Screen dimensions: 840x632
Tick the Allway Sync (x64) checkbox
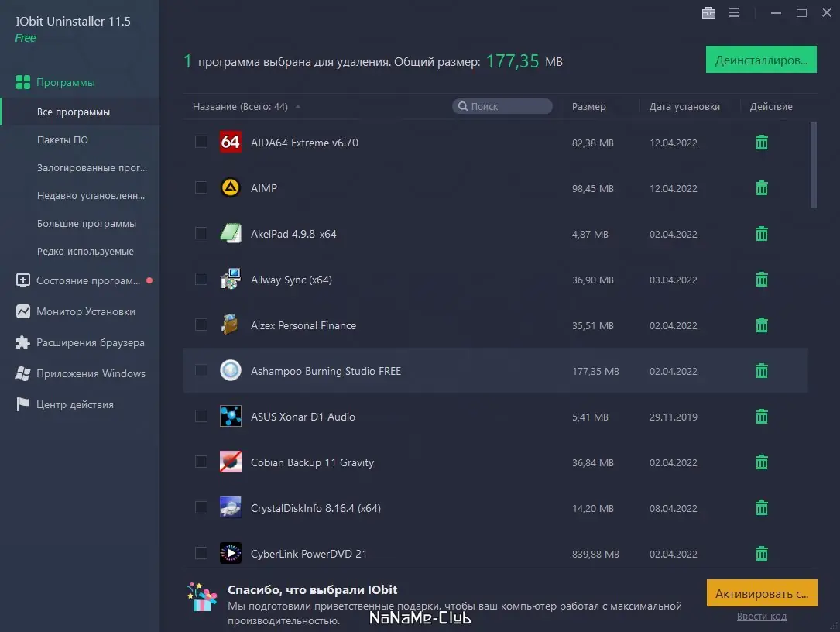coord(201,279)
